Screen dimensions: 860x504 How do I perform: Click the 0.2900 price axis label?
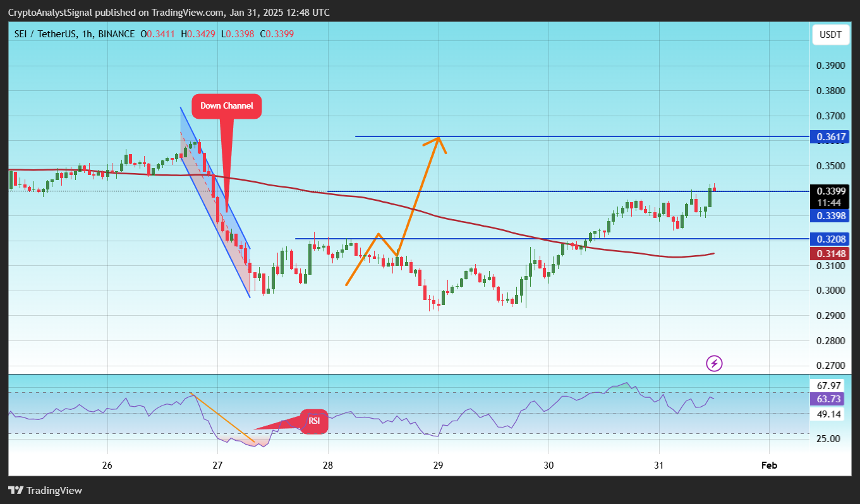(831, 316)
